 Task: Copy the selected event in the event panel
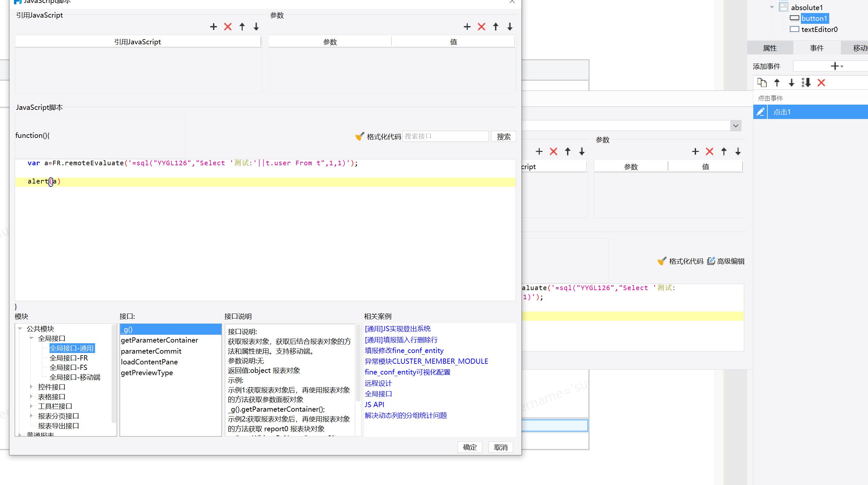tap(762, 83)
